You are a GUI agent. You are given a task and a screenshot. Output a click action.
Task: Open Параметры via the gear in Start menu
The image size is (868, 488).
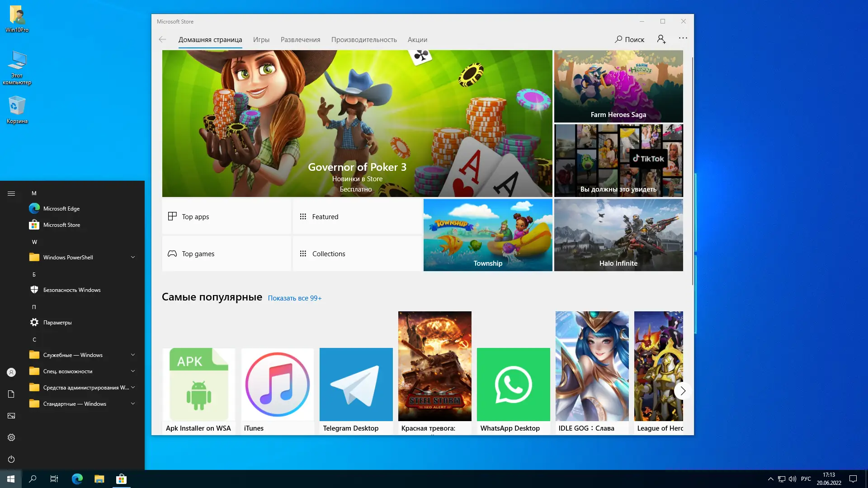pos(34,322)
